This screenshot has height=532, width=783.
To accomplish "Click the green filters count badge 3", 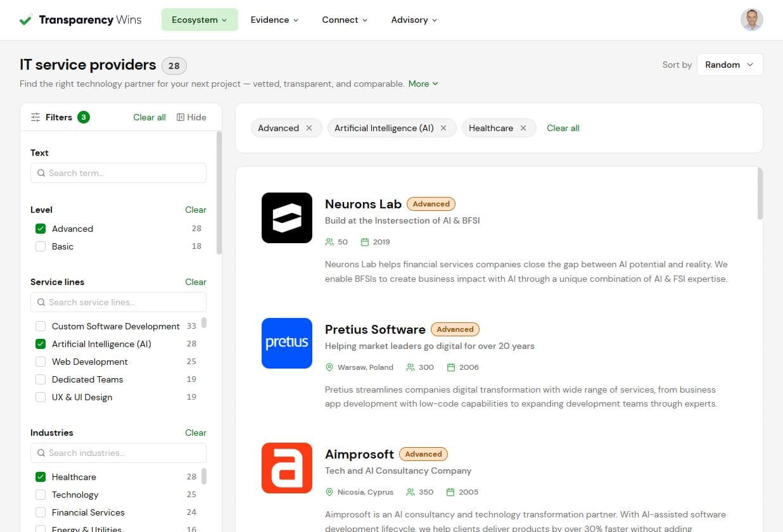I will 84,117.
